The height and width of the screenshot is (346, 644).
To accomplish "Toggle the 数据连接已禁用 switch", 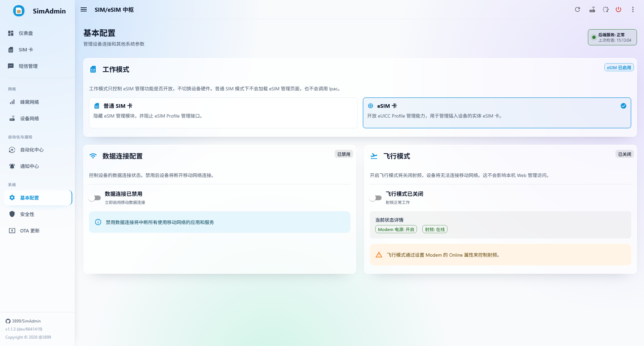I will (95, 198).
